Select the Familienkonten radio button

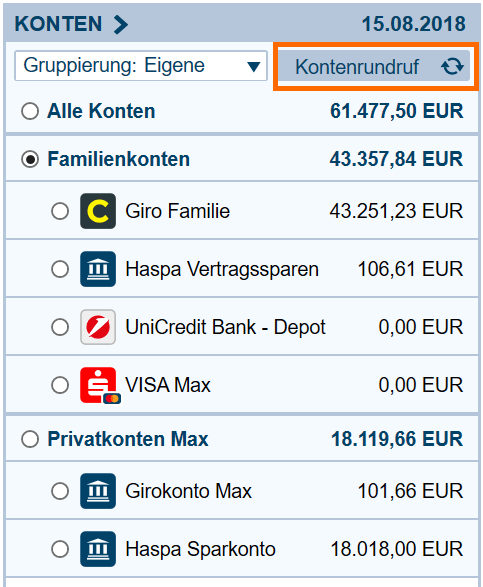coord(30,159)
